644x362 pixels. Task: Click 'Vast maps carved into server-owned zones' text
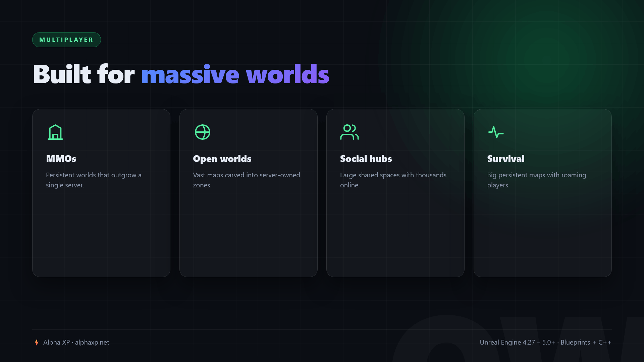(x=247, y=180)
